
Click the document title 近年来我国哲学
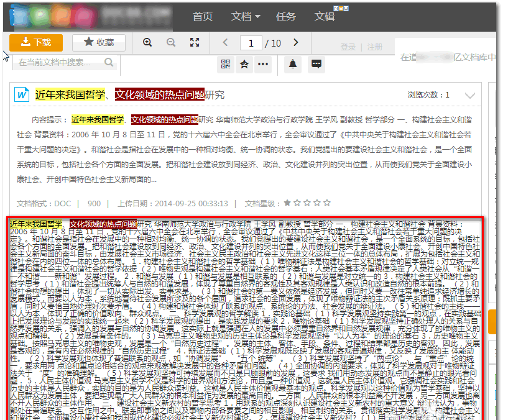tap(70, 94)
